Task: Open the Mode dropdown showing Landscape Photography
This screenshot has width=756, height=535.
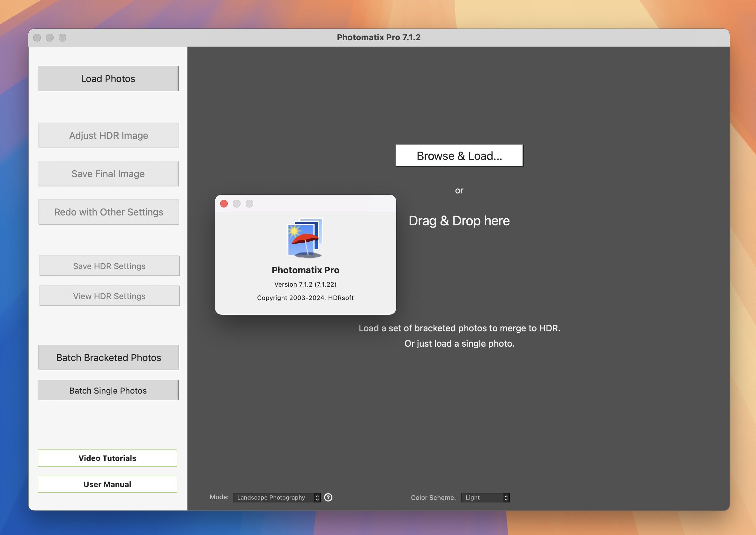Action: click(x=276, y=497)
